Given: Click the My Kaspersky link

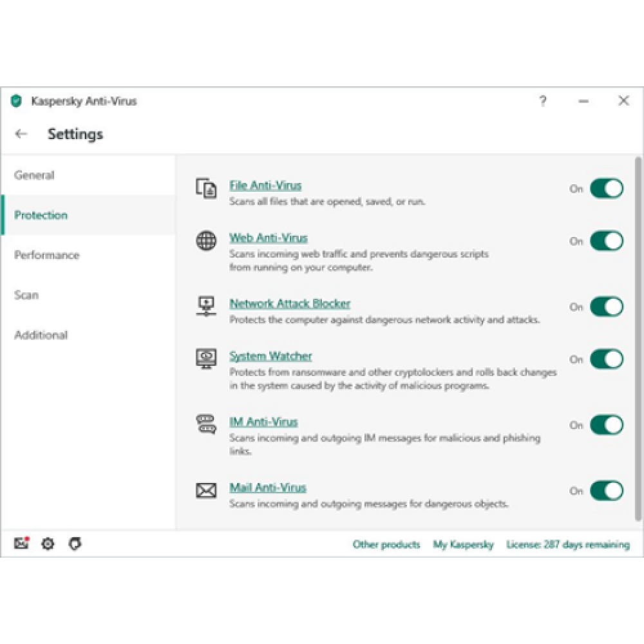Looking at the screenshot, I should 463,544.
